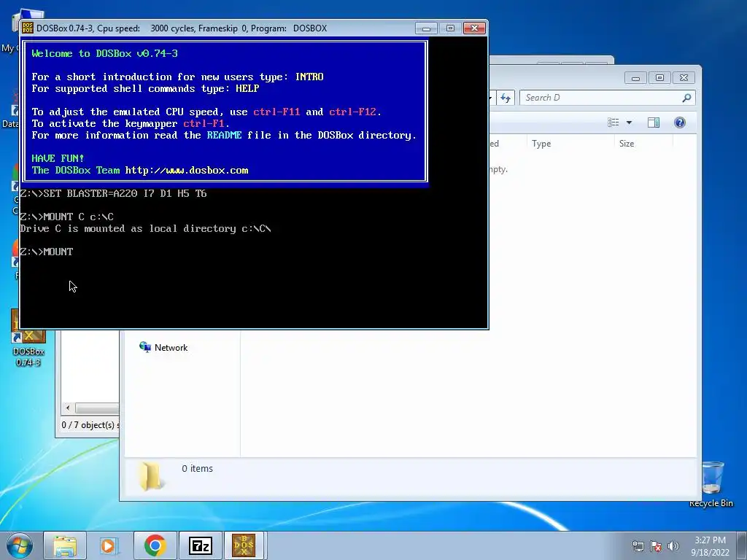Click the SET BLASTER=A220 line in DOSBox
Image resolution: width=747 pixels, height=560 pixels.
[113, 194]
